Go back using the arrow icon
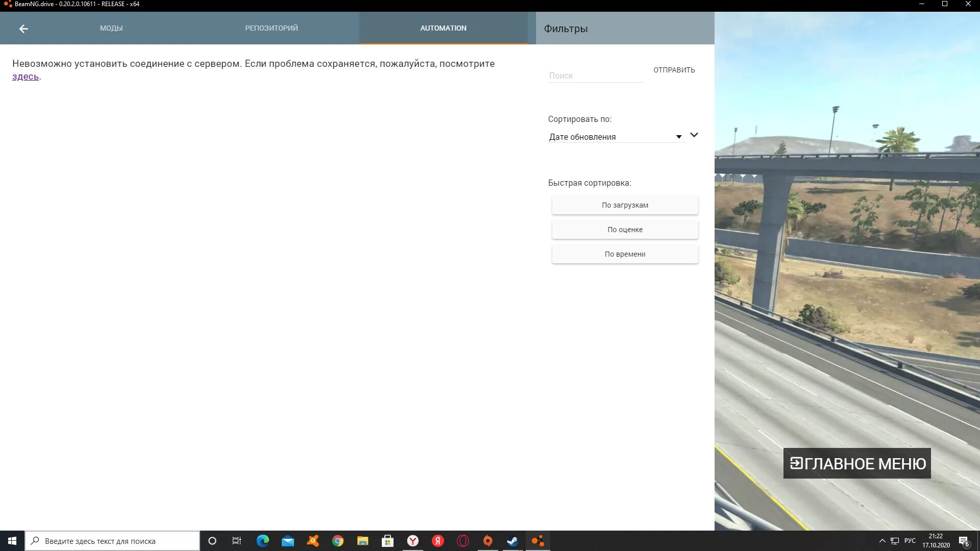 [23, 29]
